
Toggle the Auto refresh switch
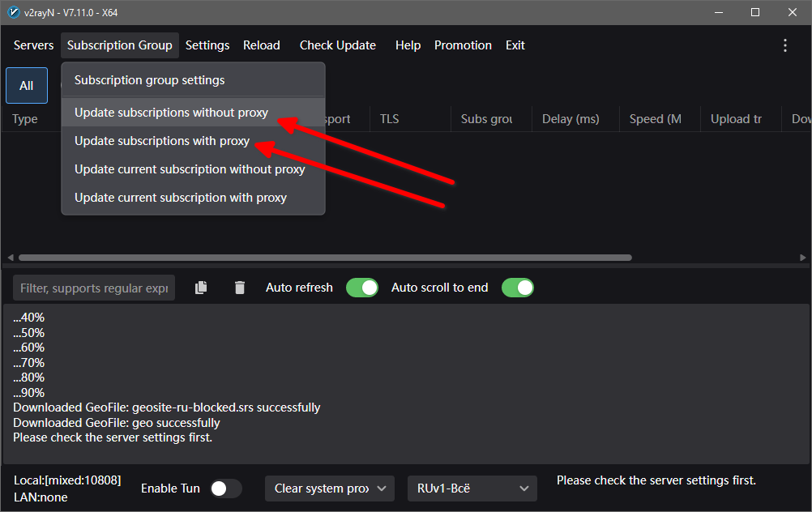click(x=362, y=288)
